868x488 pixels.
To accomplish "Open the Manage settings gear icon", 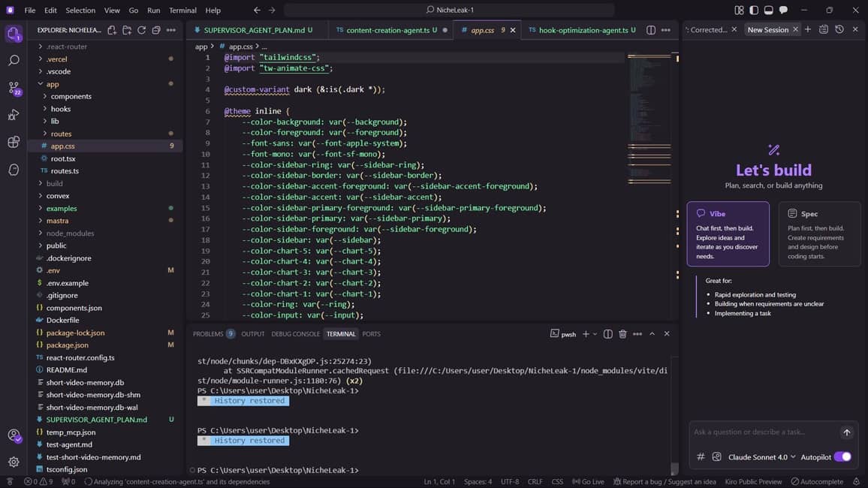I will tap(14, 462).
